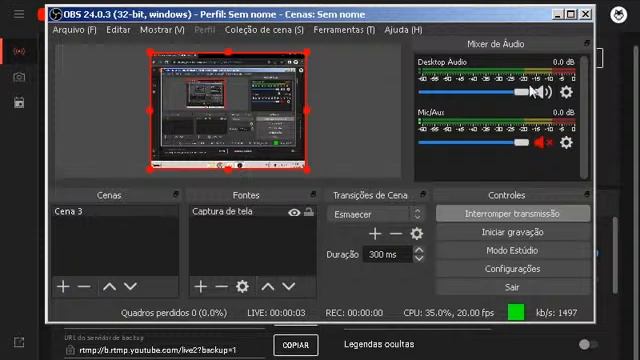
Task: Open Configurações from Controles
Action: click(x=513, y=269)
